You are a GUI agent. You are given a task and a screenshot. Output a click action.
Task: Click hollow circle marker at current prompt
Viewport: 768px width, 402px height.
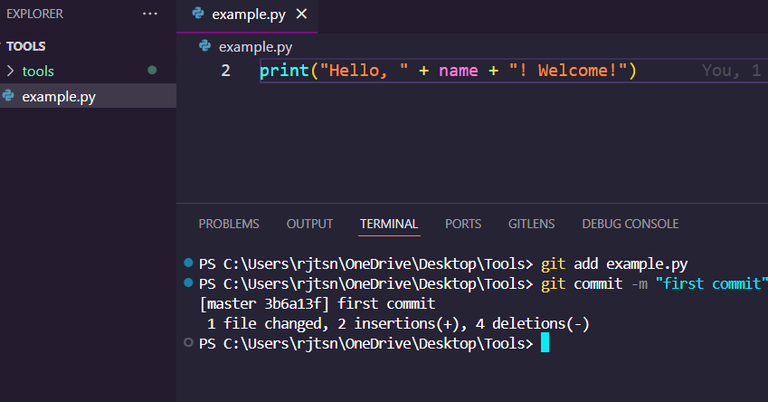pyautogui.click(x=188, y=342)
